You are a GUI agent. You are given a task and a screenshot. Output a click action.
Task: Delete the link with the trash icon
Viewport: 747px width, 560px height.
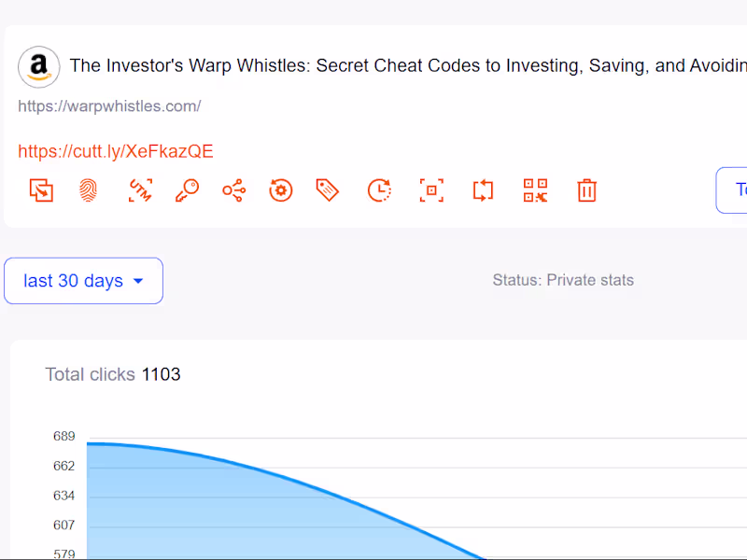(x=586, y=189)
